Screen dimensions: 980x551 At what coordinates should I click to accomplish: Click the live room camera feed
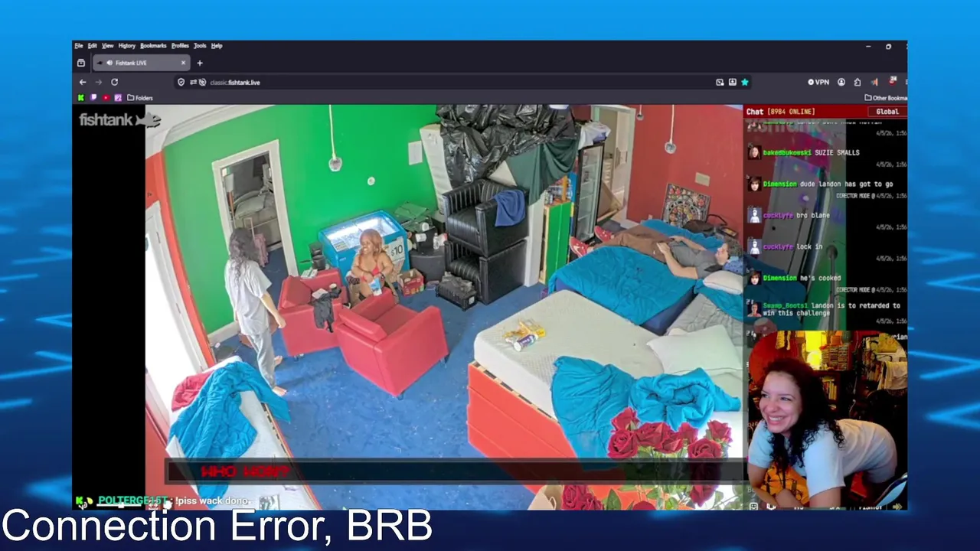point(444,306)
